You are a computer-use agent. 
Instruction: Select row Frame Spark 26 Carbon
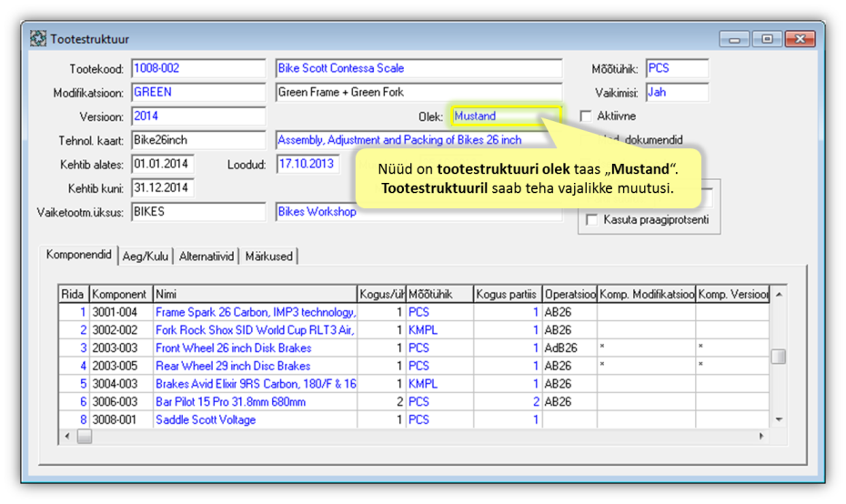[x=414, y=312]
